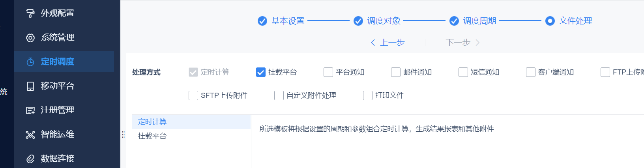Click the 注册管理 list-edit icon
This screenshot has width=644, height=168.
pos(30,110)
